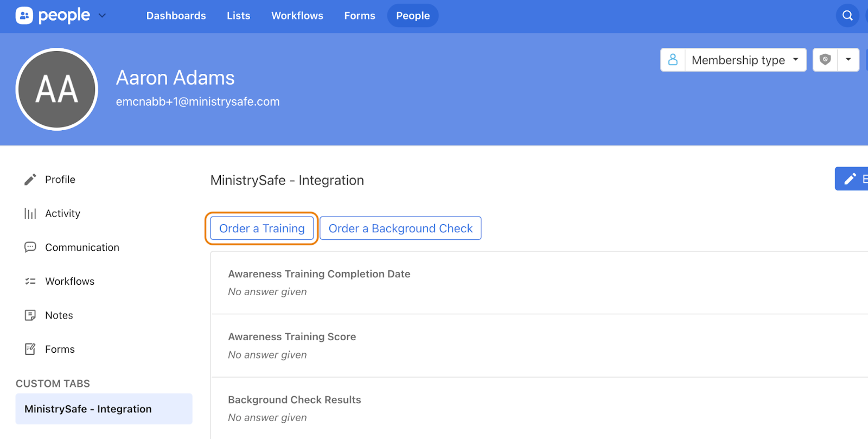Open the search magnifier icon
Screen dimensions: 868x439
point(847,16)
